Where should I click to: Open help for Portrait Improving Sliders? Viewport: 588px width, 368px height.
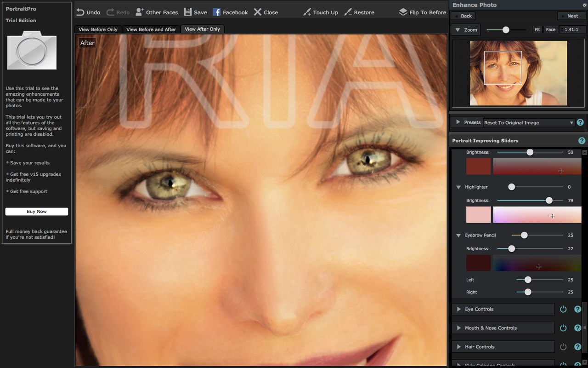point(582,141)
